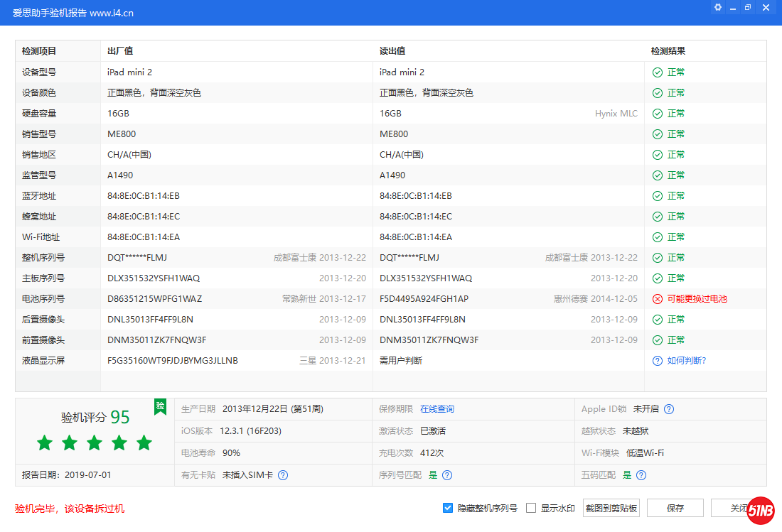This screenshot has width=782, height=532.
Task: Maximize the report window
Action: [748, 8]
